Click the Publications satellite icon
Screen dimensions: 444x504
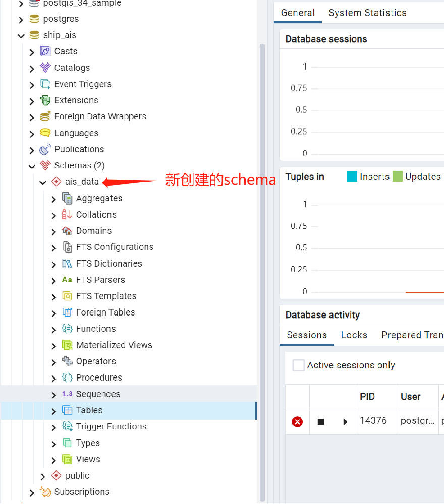point(45,149)
